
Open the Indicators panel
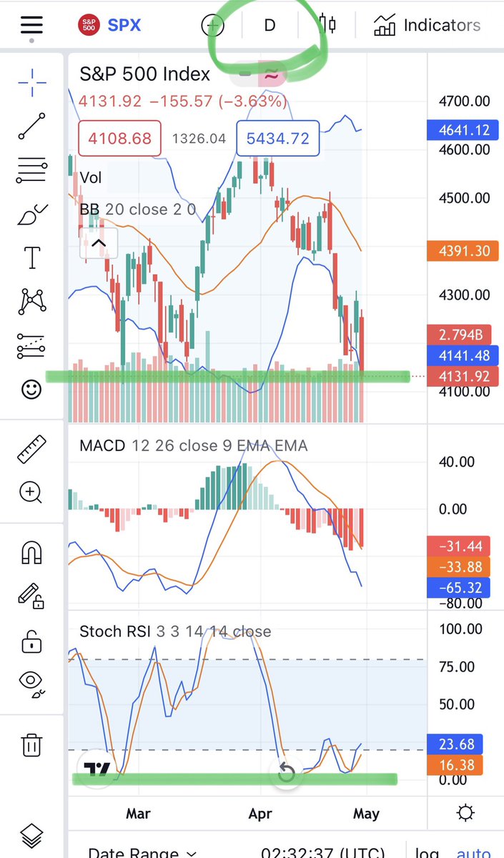coord(427,26)
